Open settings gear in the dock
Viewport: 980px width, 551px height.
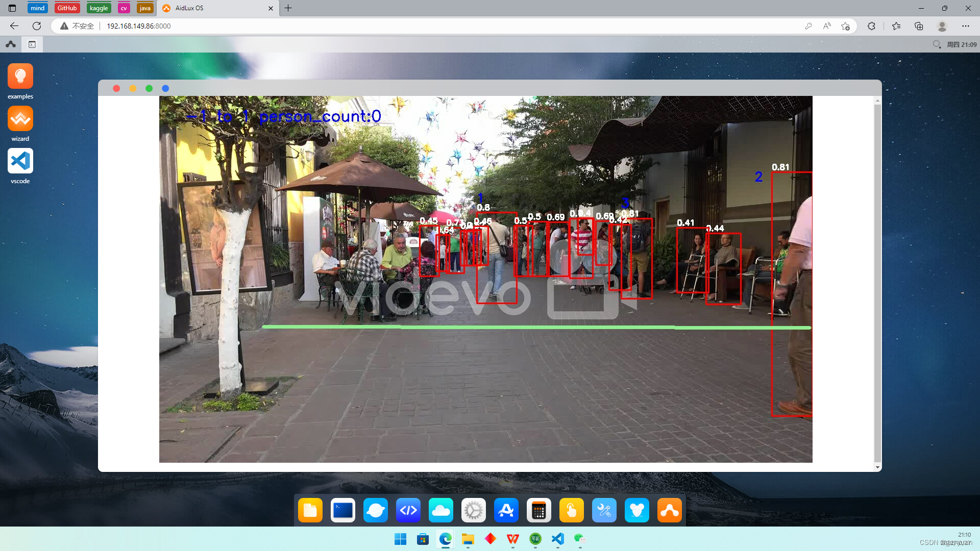474,510
